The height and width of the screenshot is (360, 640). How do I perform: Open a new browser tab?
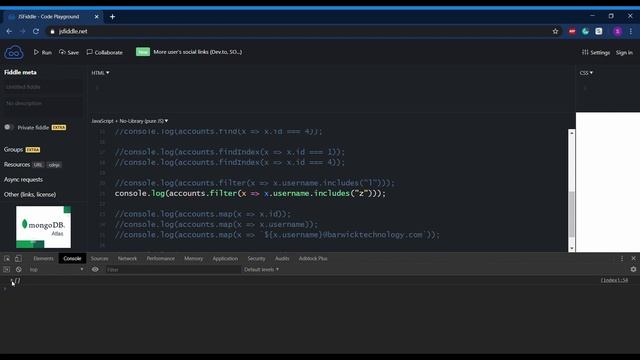[112, 17]
